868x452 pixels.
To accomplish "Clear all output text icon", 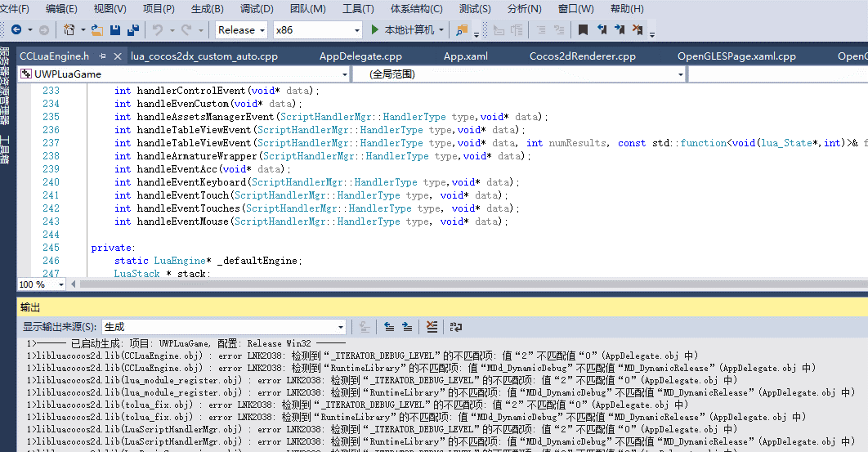I will [x=432, y=327].
